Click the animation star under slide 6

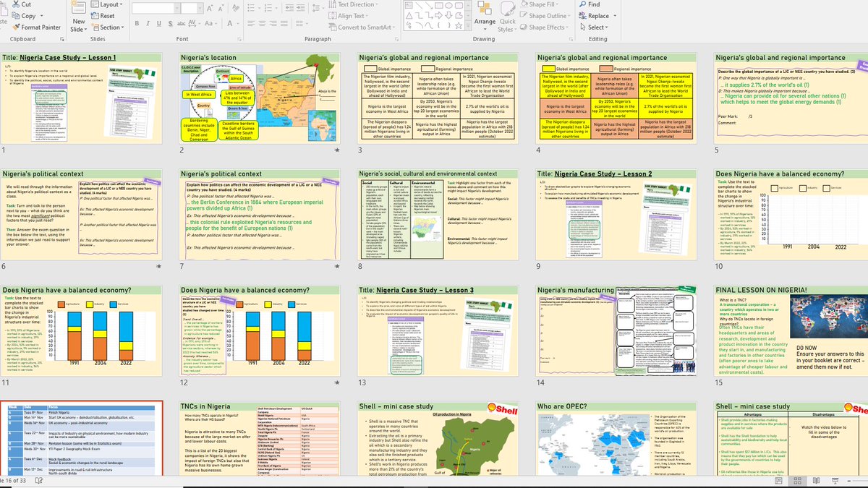click(160, 267)
